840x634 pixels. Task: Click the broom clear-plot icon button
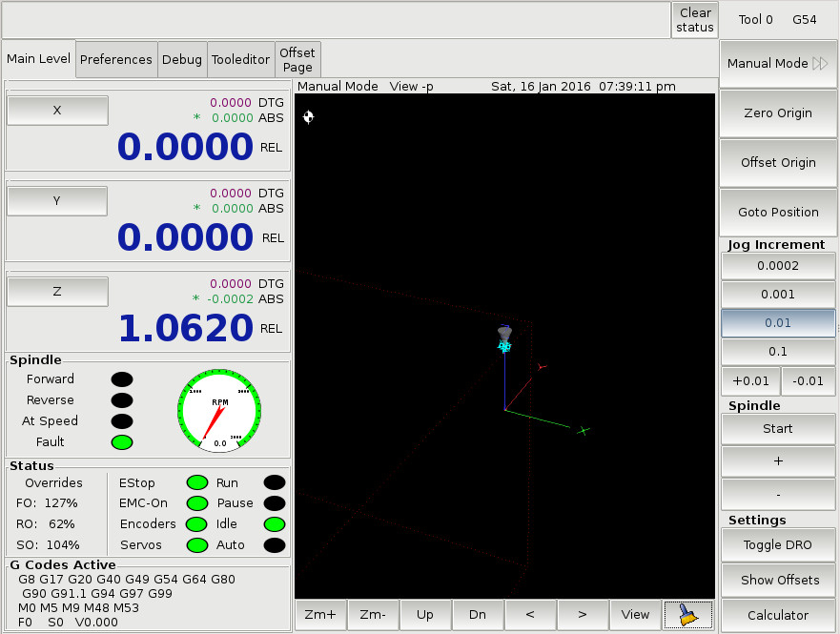[688, 615]
